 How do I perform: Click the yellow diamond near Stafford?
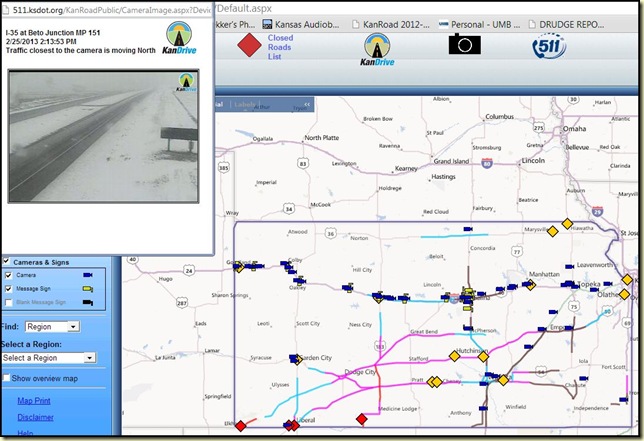pos(454,356)
